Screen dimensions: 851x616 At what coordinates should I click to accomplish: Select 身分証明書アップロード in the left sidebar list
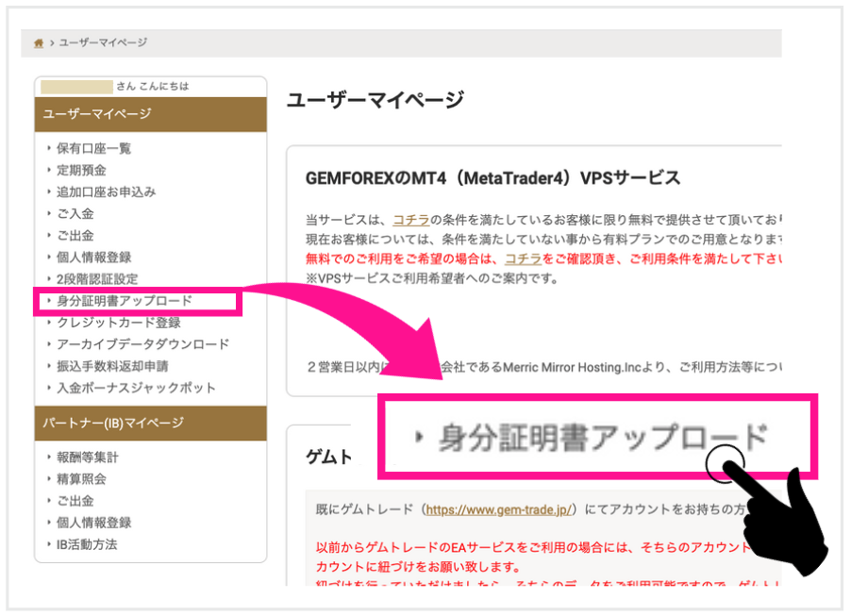125,301
